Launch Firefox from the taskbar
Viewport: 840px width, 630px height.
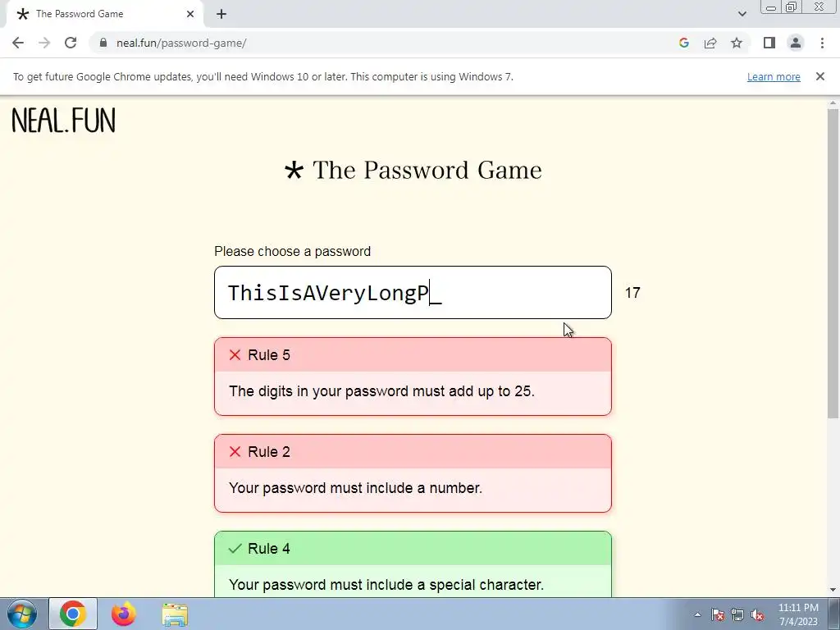pos(124,614)
